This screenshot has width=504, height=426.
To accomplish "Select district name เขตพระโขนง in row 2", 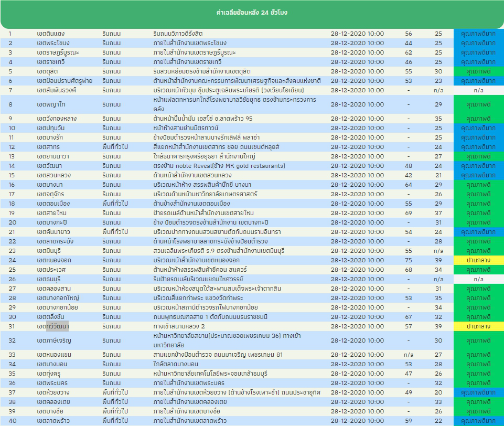I will pos(53,43).
